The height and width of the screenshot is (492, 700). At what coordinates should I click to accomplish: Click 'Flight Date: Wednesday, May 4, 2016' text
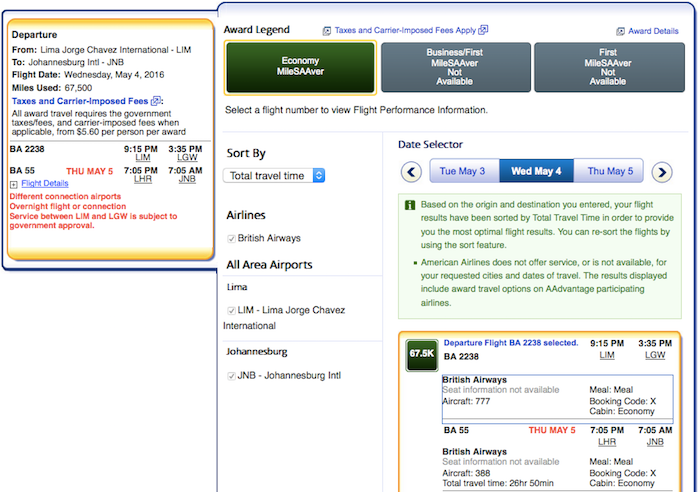click(88, 75)
